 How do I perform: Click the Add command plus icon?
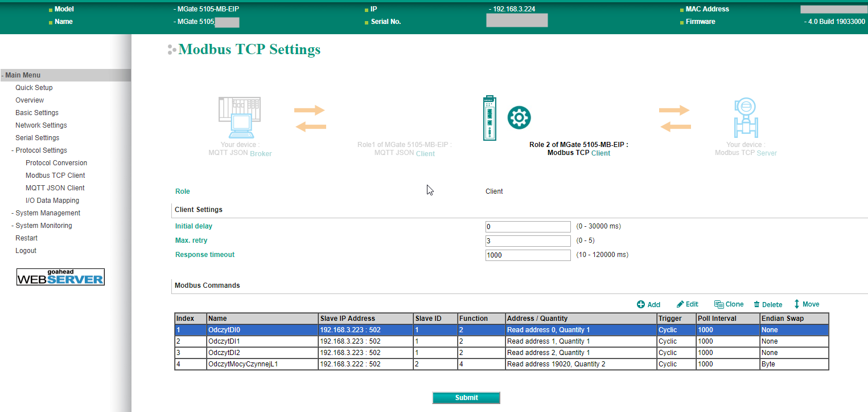tap(640, 305)
